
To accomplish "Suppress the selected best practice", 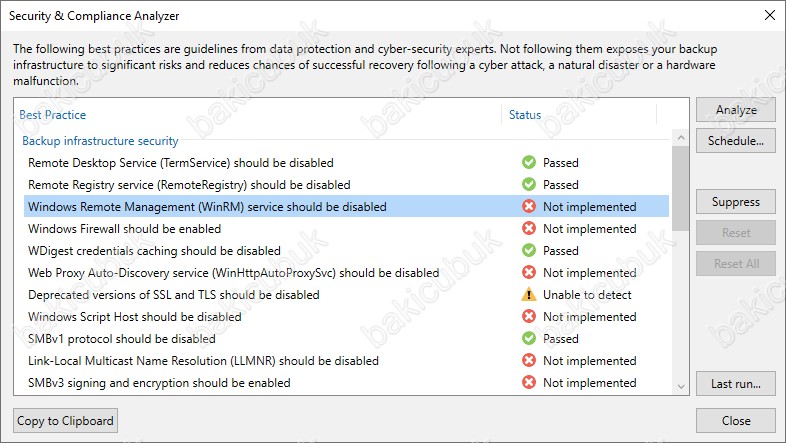I will coord(736,202).
